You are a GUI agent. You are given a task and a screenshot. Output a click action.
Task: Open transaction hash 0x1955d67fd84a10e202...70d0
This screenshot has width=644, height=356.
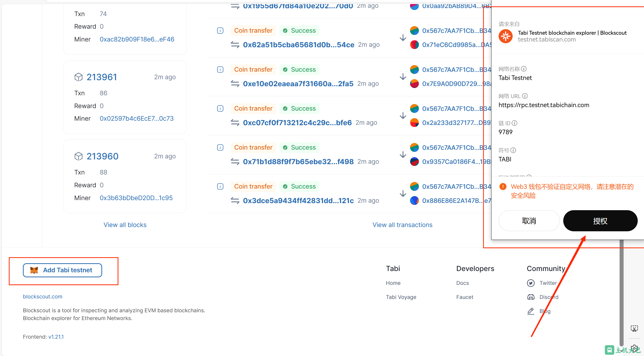[298, 6]
